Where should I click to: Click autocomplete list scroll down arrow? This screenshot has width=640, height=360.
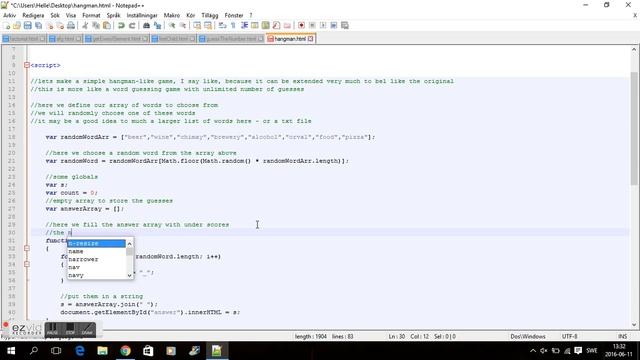click(x=130, y=276)
